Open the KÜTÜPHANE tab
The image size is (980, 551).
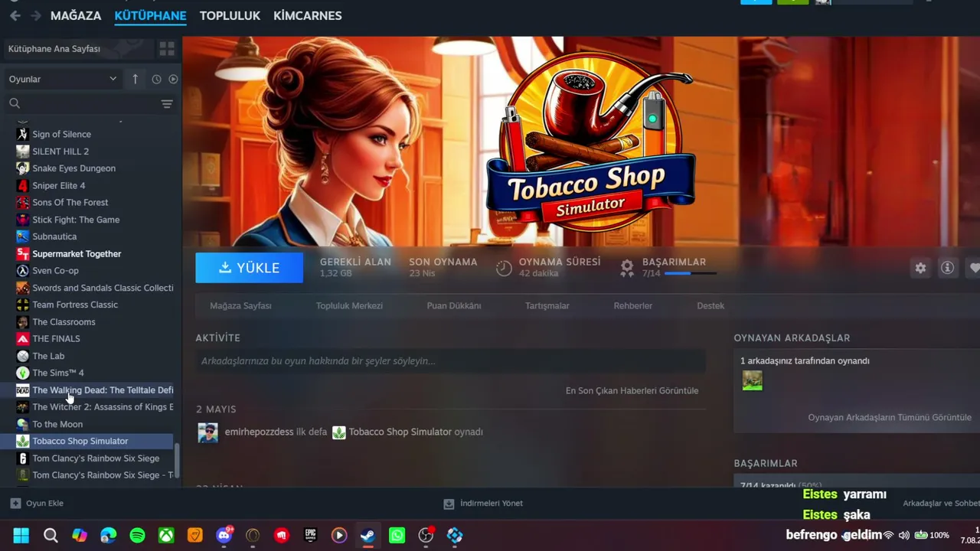150,15
